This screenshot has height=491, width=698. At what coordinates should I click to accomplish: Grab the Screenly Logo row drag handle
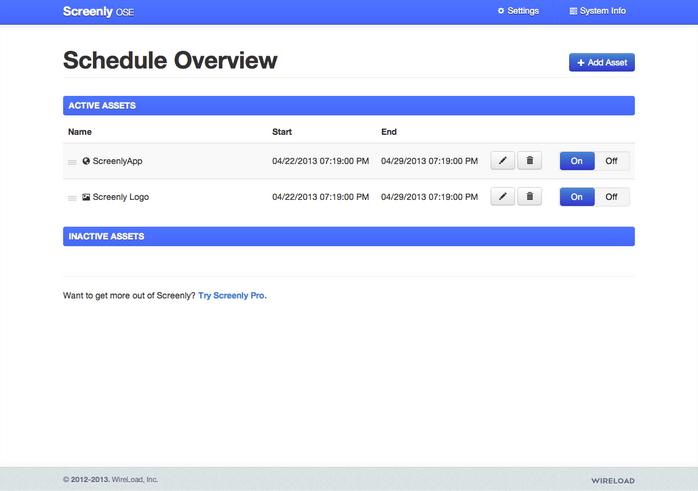(x=72, y=198)
